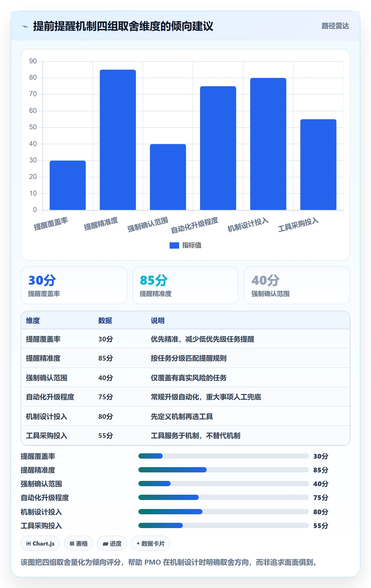
Task: Click the 机制设计投入 progress bar
Action: (224, 512)
